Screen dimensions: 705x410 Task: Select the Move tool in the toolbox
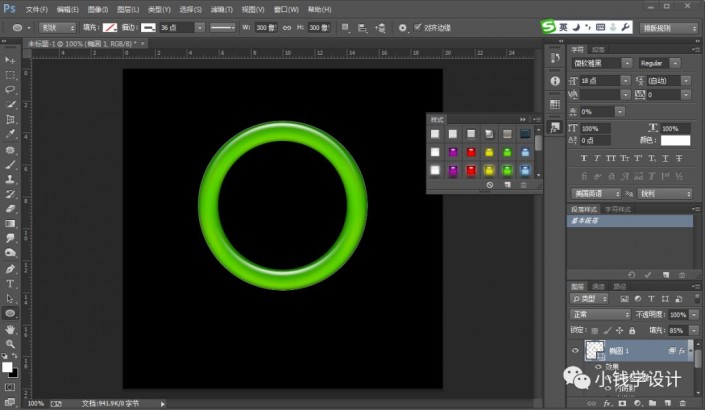tap(11, 60)
